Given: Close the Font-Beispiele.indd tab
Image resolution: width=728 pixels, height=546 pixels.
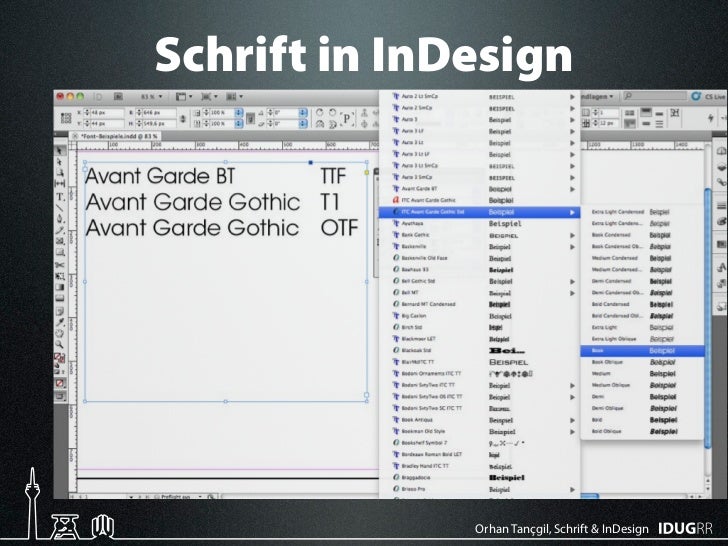Looking at the screenshot, I should [x=75, y=136].
